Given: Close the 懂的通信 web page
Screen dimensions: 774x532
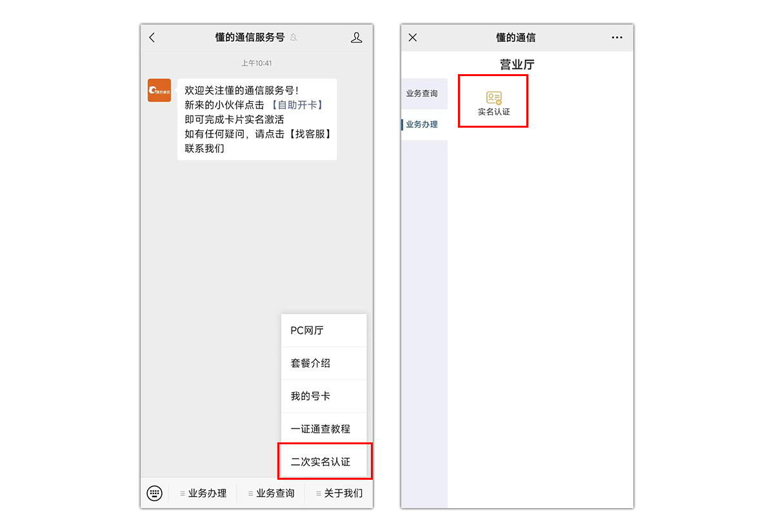Looking at the screenshot, I should pos(413,37).
